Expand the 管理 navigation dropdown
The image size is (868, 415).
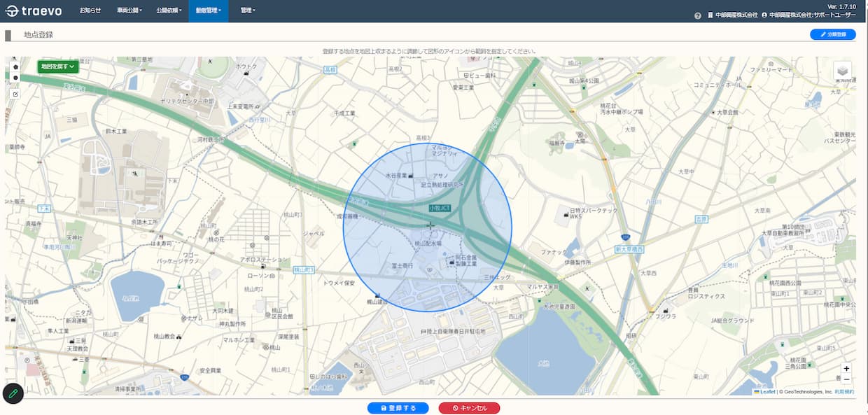[247, 10]
